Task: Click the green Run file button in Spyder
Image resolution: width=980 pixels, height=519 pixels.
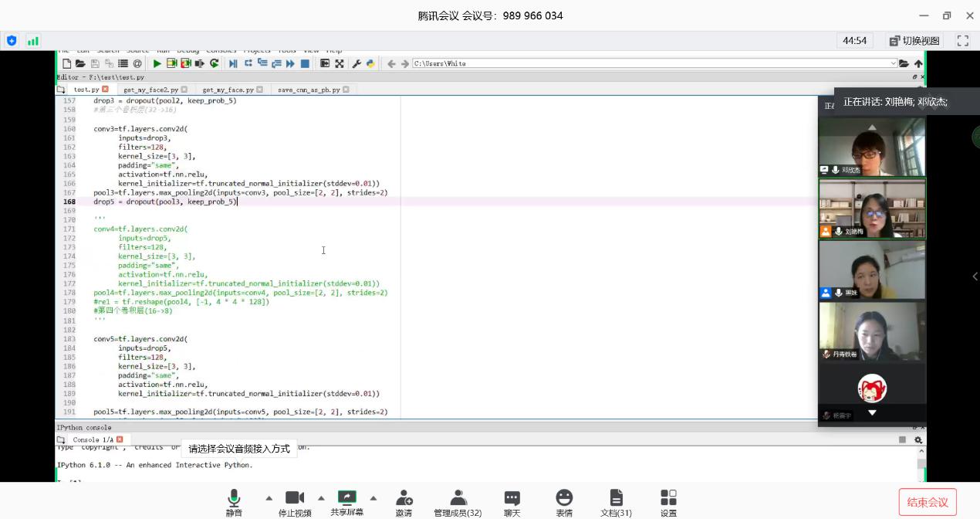Action: click(x=157, y=63)
